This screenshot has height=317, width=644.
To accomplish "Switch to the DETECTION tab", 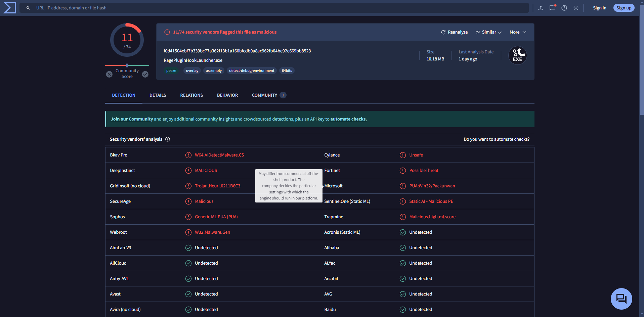I will (x=124, y=95).
